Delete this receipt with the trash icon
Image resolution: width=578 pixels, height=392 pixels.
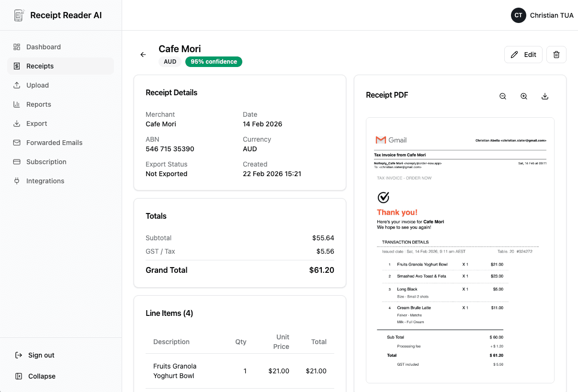point(556,54)
